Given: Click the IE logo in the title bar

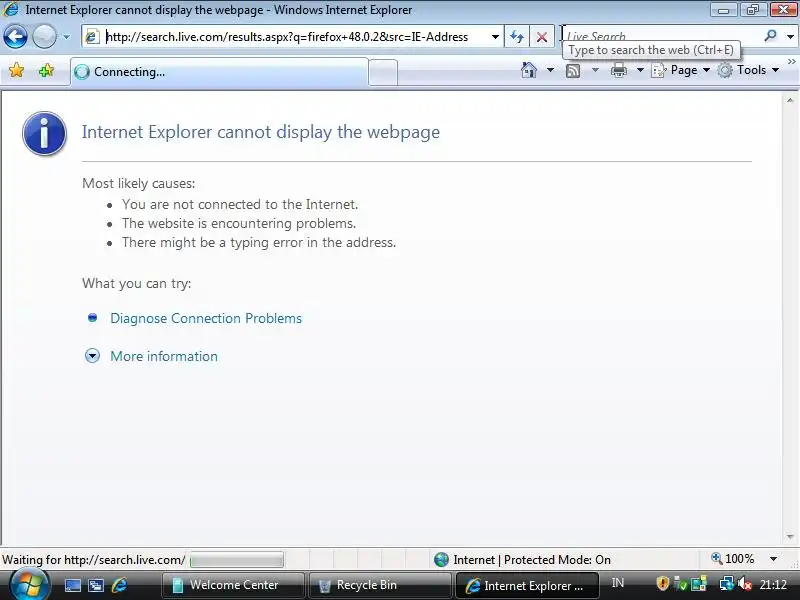Looking at the screenshot, I should click(10, 9).
